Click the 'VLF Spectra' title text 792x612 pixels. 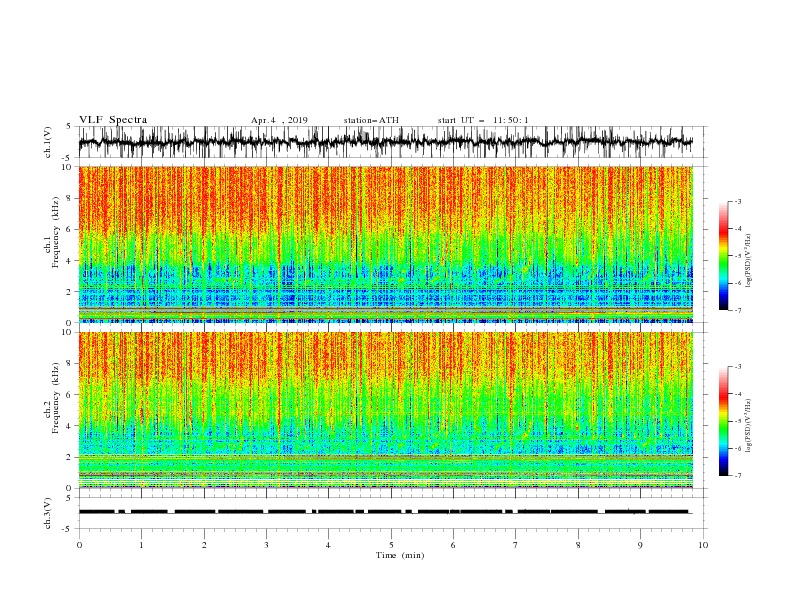click(113, 120)
